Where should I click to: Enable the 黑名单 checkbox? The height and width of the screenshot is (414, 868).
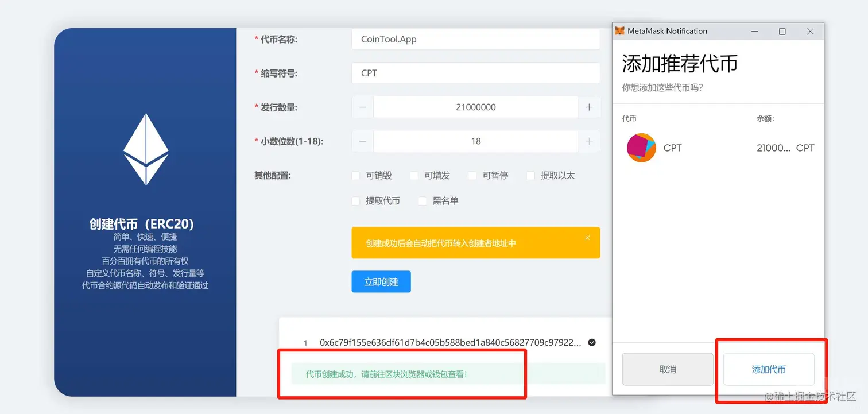[x=423, y=201]
